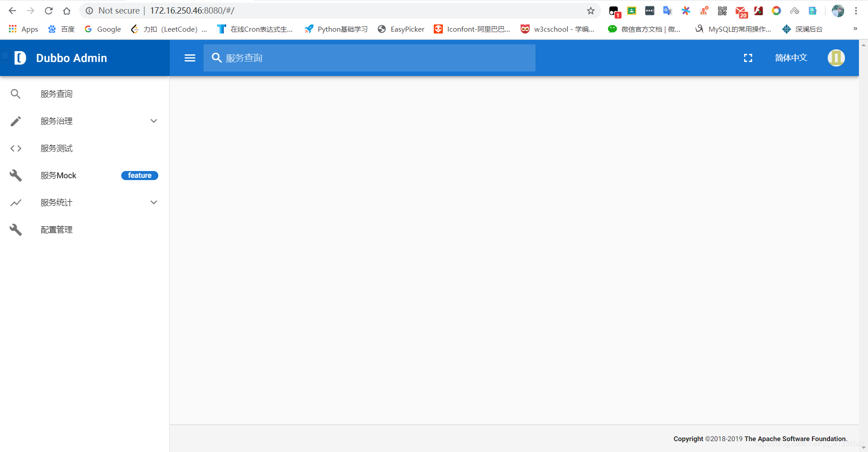Click the Dubbo Admin title text
Screen dimensions: 868x452
click(71, 58)
